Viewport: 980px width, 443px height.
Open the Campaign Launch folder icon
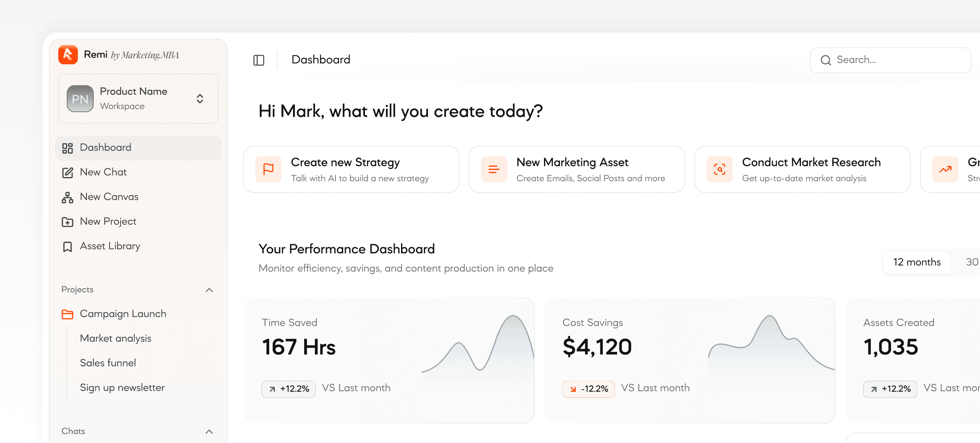68,314
